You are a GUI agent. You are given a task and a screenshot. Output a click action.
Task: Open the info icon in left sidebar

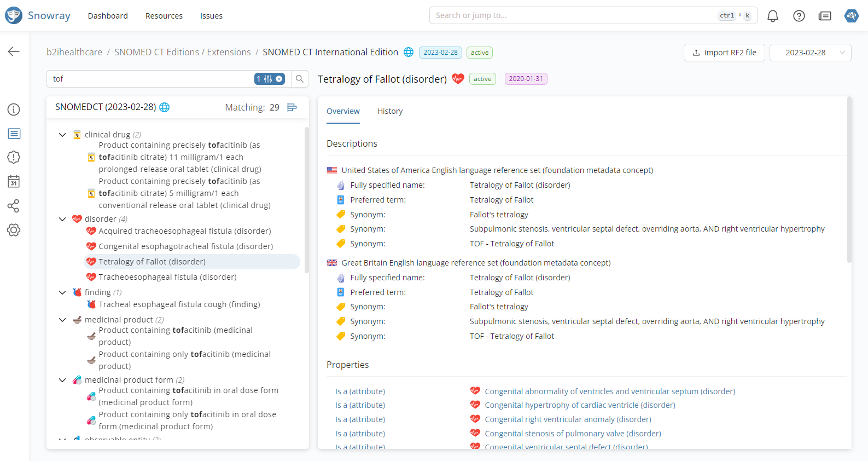(14, 110)
